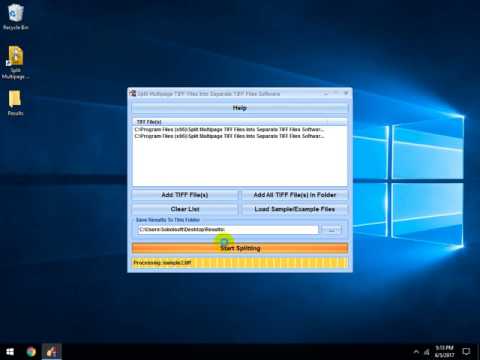
Task: Click Load Sample/Example Files button
Action: coord(295,209)
